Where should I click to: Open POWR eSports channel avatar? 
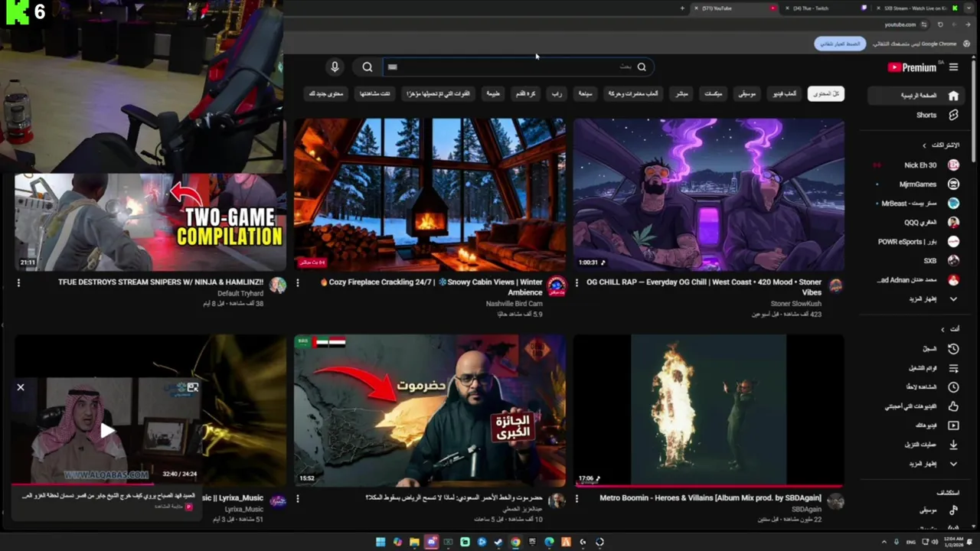953,241
